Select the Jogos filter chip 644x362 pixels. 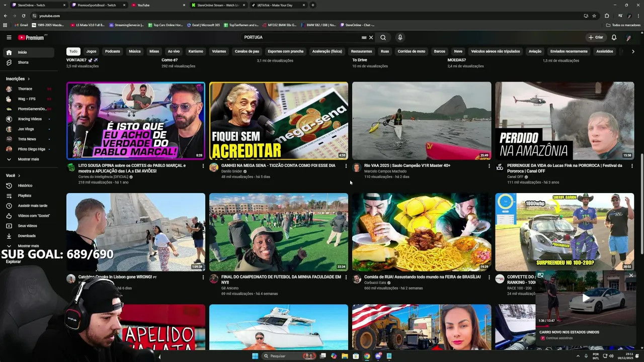tap(91, 51)
